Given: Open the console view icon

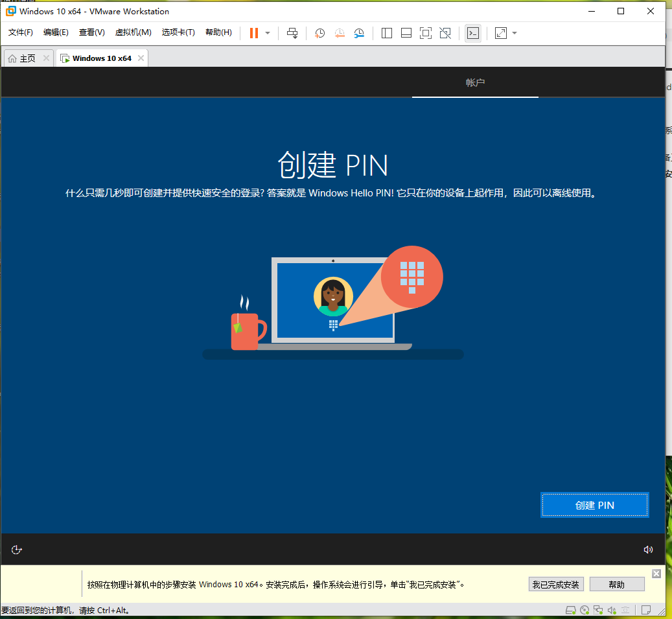Looking at the screenshot, I should click(473, 33).
